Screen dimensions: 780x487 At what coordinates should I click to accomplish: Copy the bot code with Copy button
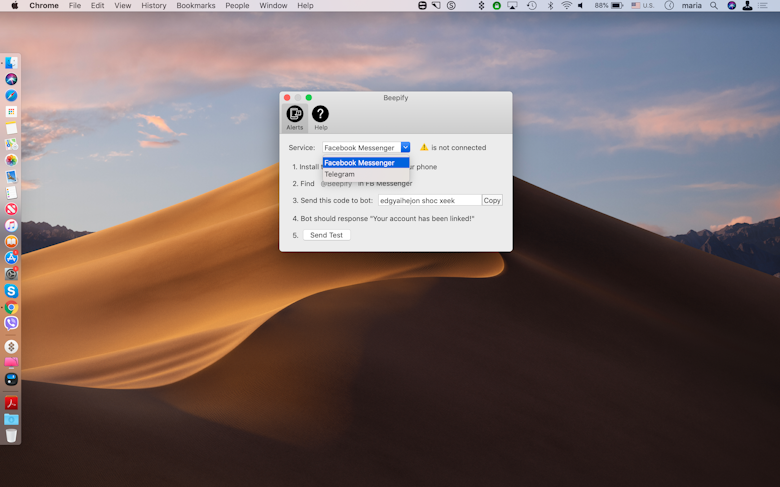tap(492, 200)
